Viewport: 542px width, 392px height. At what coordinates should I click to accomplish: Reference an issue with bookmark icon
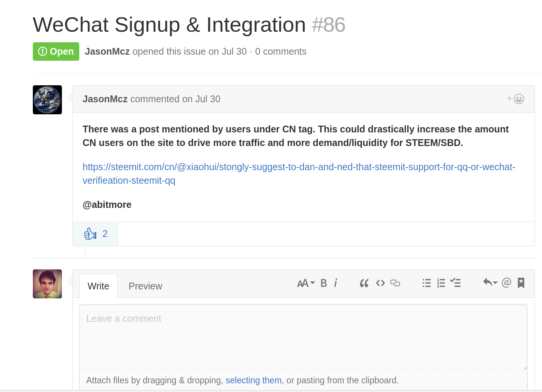pos(521,283)
